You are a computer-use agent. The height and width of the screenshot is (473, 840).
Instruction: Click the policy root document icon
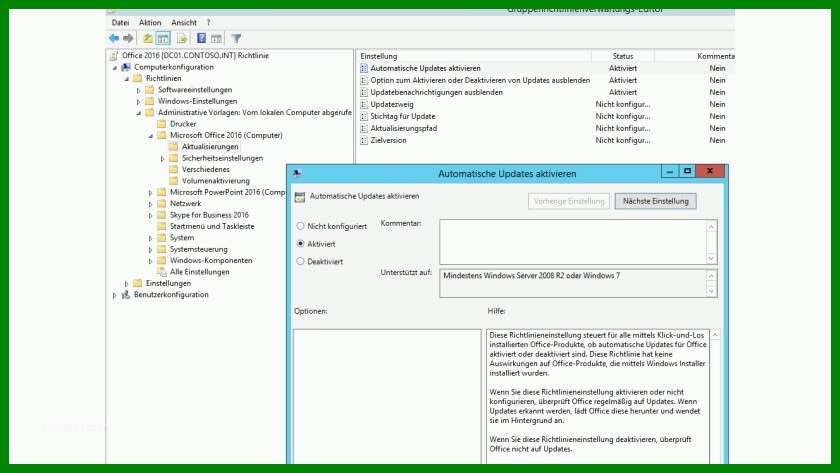[114, 56]
